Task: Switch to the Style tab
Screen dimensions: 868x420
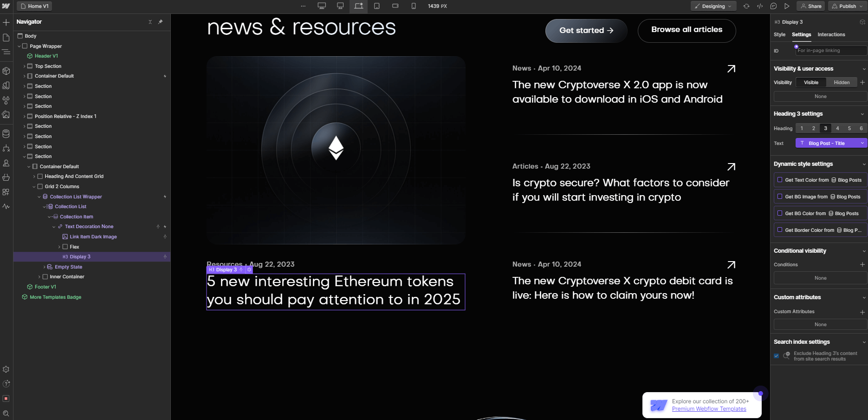Action: click(x=779, y=34)
